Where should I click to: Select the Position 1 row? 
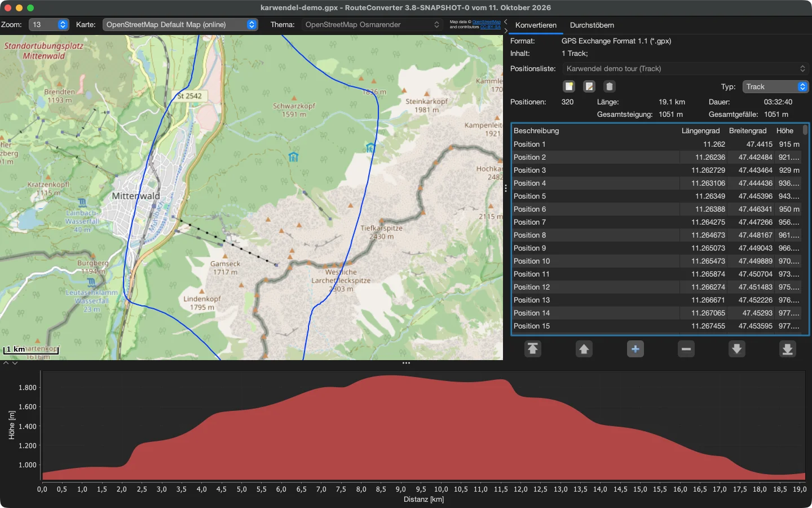pos(657,144)
